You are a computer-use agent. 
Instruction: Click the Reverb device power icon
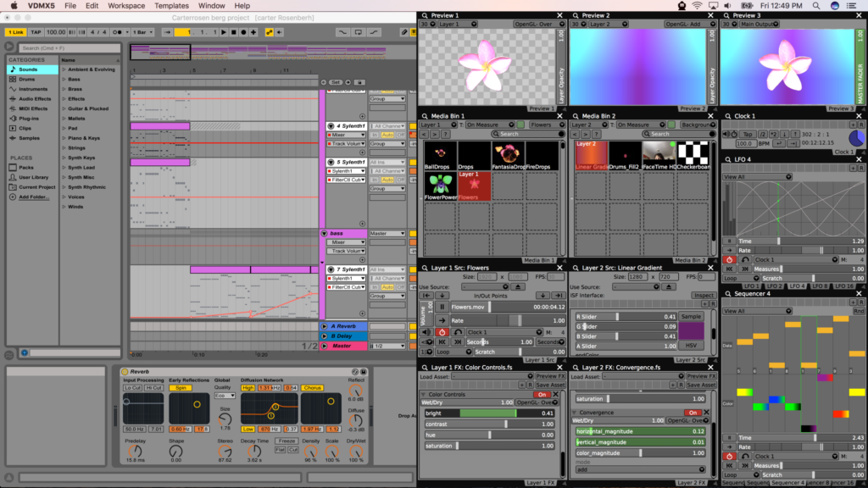pos(124,372)
